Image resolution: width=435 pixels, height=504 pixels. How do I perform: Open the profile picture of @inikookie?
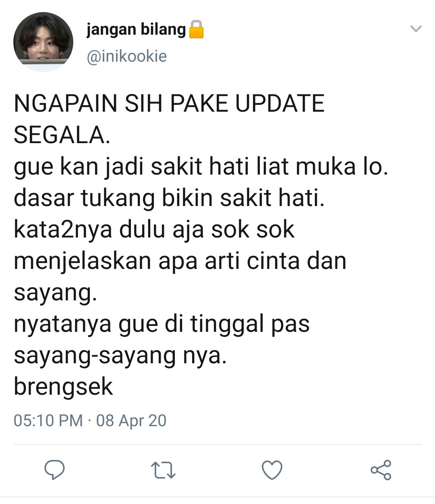coord(43,42)
